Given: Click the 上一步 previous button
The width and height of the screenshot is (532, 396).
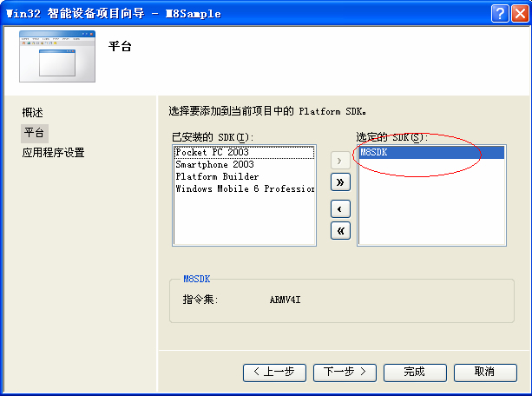Looking at the screenshot, I should point(274,373).
